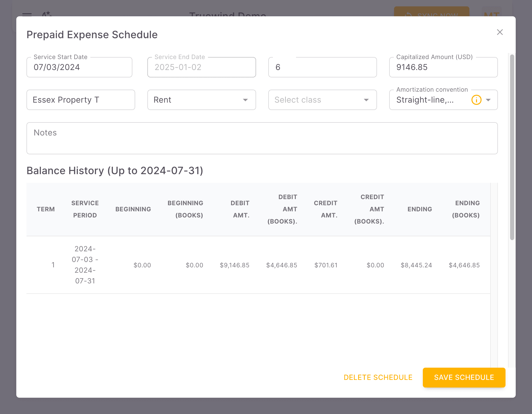The width and height of the screenshot is (532, 414).
Task: Click the SAVE SCHEDULE button
Action: pyautogui.click(x=464, y=378)
